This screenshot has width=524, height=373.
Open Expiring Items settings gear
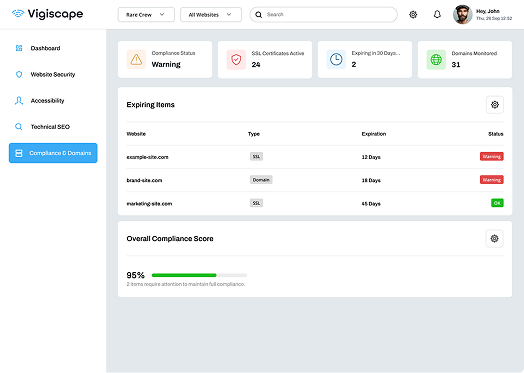(495, 105)
